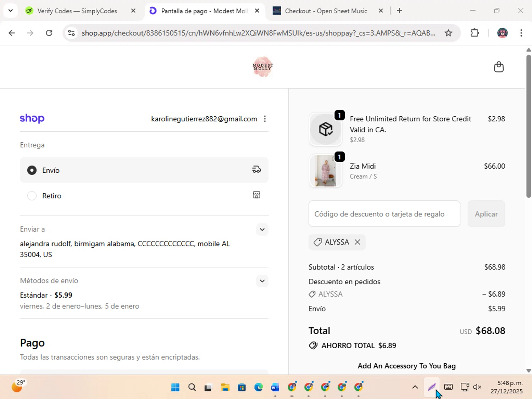The height and width of the screenshot is (399, 532).
Task: Remove the ALYSSA discount code
Action: coord(358,242)
